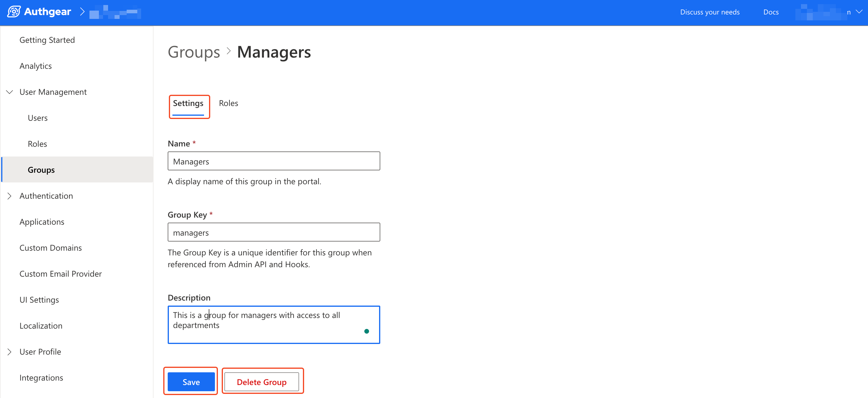The width and height of the screenshot is (868, 398).
Task: Open Discuss your needs link
Action: (x=710, y=12)
